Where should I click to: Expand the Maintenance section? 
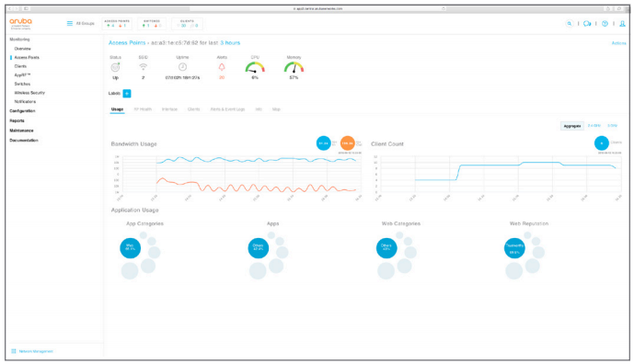(21, 131)
